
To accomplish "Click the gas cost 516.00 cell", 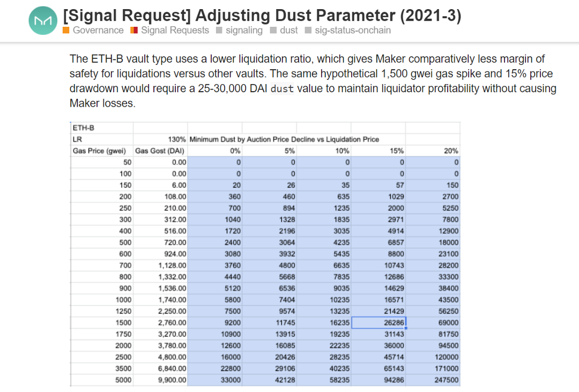I will tap(160, 231).
